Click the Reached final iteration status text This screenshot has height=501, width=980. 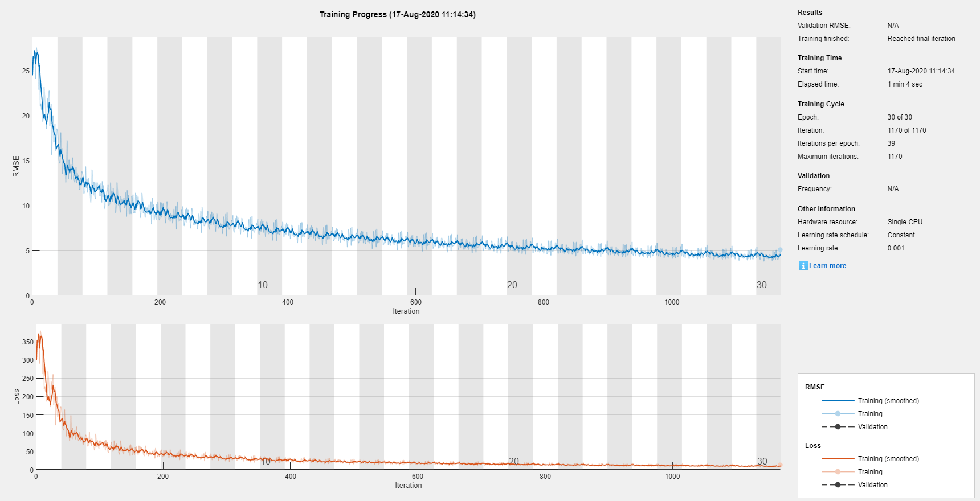point(921,39)
